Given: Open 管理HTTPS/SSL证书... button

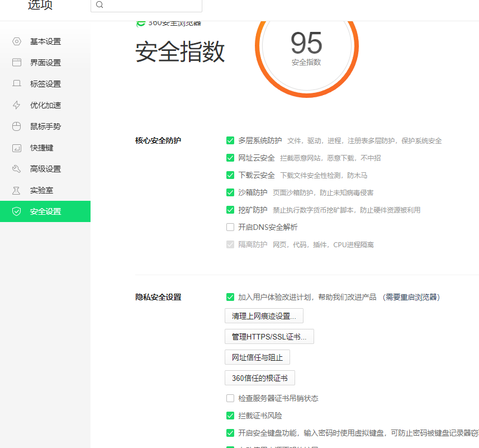Looking at the screenshot, I should pyautogui.click(x=269, y=337).
